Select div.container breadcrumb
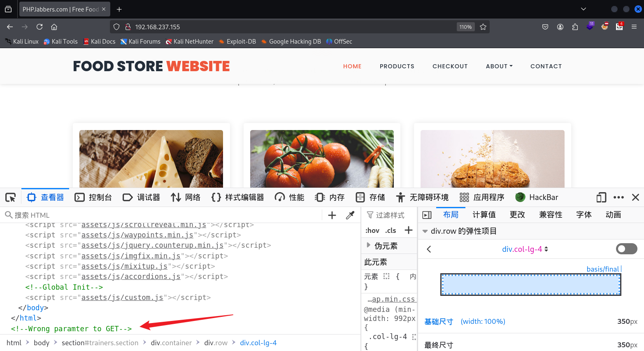Screen dimensions: 644x351 pos(171,343)
